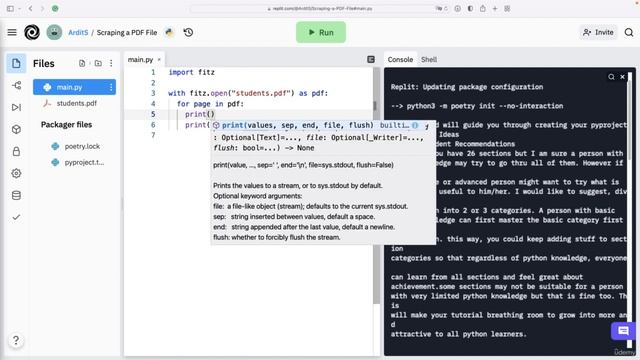Open the Packages cube sidebar icon
Image resolution: width=640 pixels, height=360 pixels.
tap(16, 129)
